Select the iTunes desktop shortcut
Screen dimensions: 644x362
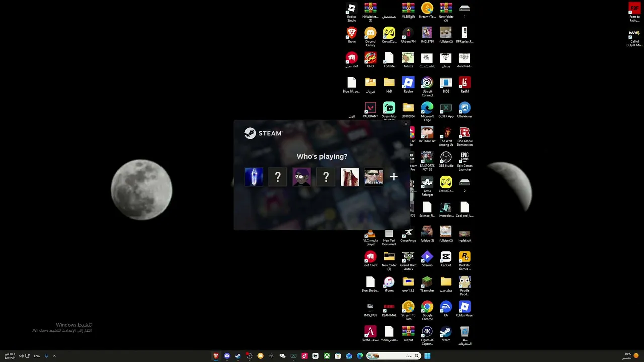pyautogui.click(x=389, y=284)
